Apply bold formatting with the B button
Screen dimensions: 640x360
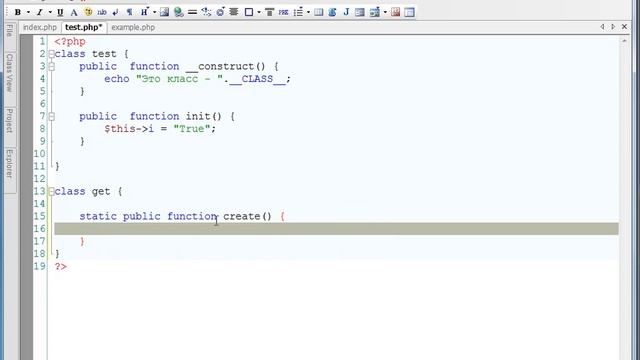(18, 12)
